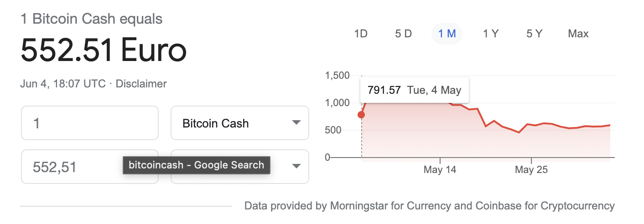
Task: Click the chart at May 25
Action: [531, 170]
